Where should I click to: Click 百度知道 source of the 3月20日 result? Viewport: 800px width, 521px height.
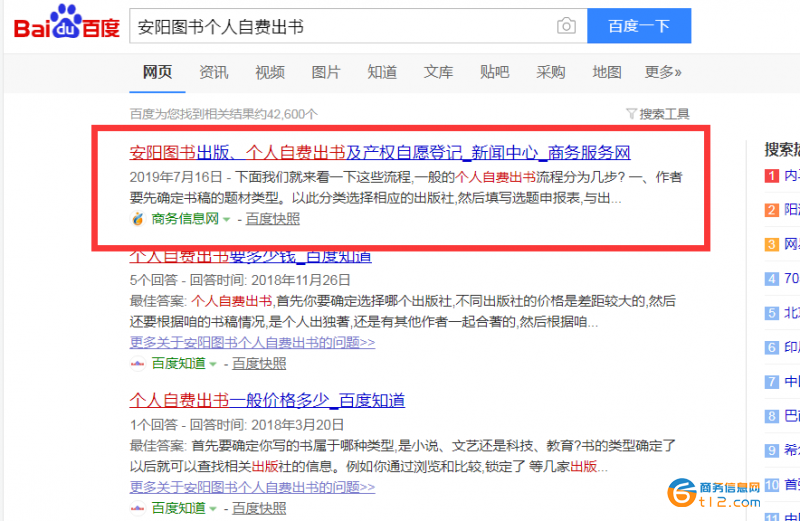click(x=179, y=508)
